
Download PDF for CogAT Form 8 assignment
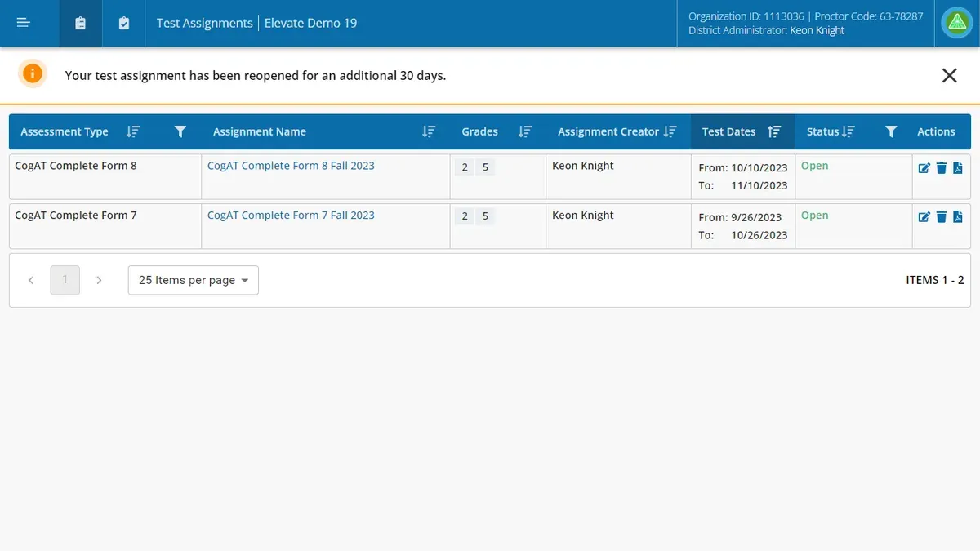(958, 168)
